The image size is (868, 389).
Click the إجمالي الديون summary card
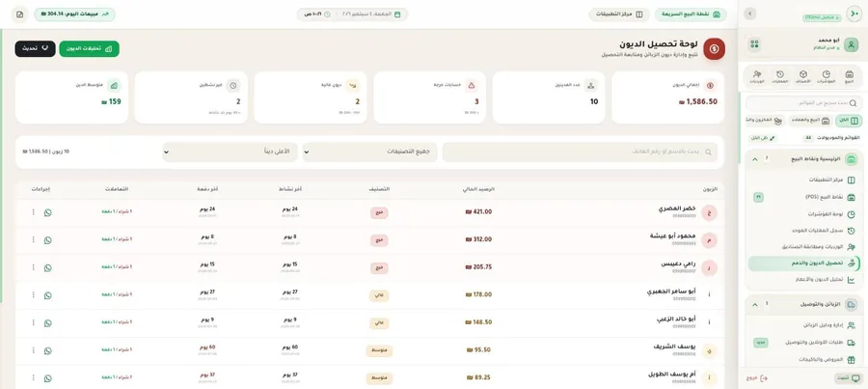(x=667, y=97)
